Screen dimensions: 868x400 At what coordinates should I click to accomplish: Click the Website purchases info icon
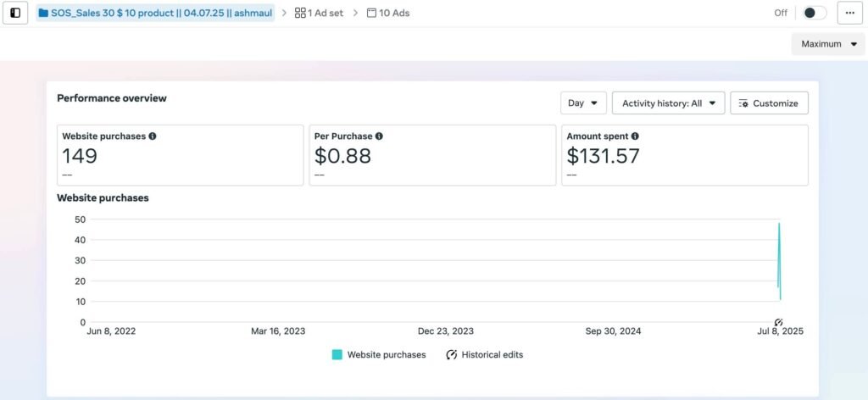(x=153, y=136)
